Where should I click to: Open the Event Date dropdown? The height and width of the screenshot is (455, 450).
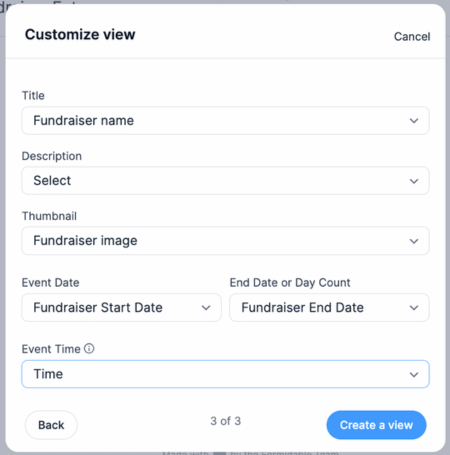click(121, 307)
